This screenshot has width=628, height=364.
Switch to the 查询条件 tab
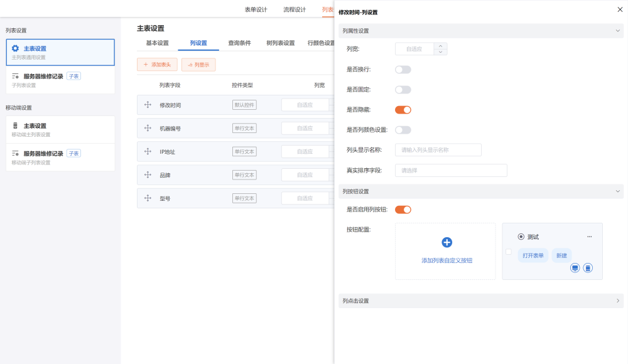239,43
